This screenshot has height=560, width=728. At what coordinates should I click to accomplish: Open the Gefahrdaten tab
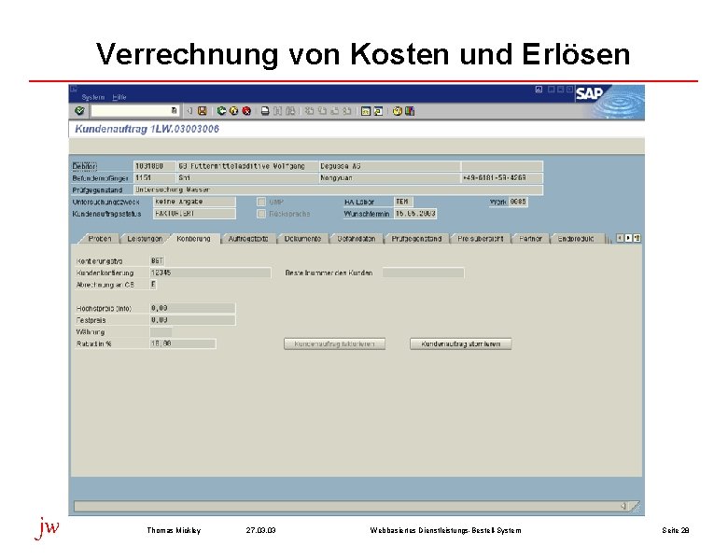(x=357, y=239)
